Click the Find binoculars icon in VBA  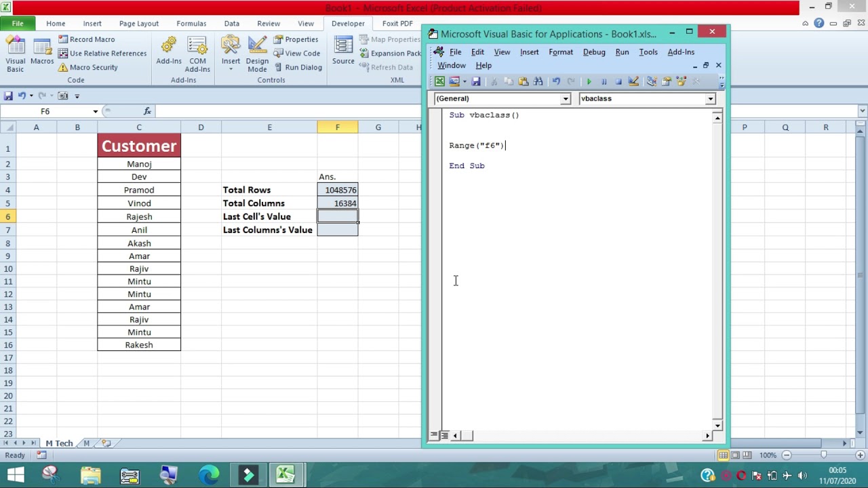point(538,82)
